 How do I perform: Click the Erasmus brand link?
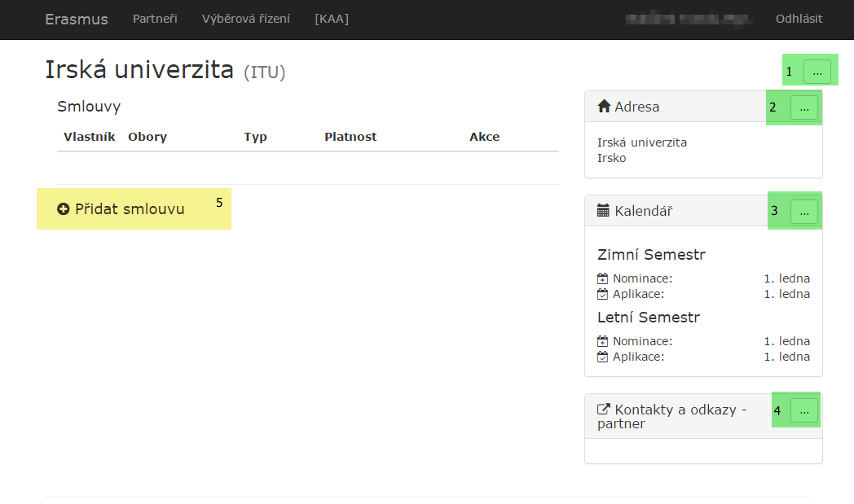pos(77,19)
